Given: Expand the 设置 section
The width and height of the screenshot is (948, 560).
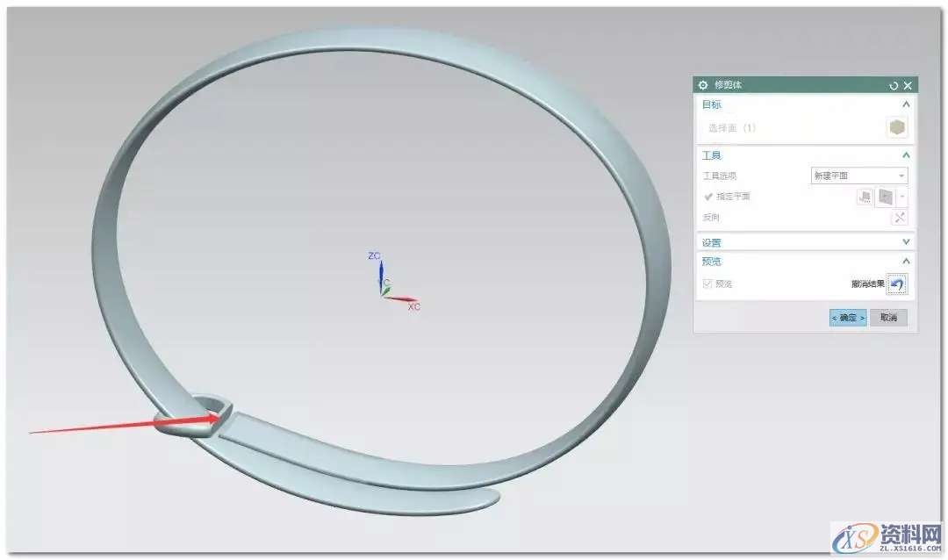Looking at the screenshot, I should [x=906, y=242].
